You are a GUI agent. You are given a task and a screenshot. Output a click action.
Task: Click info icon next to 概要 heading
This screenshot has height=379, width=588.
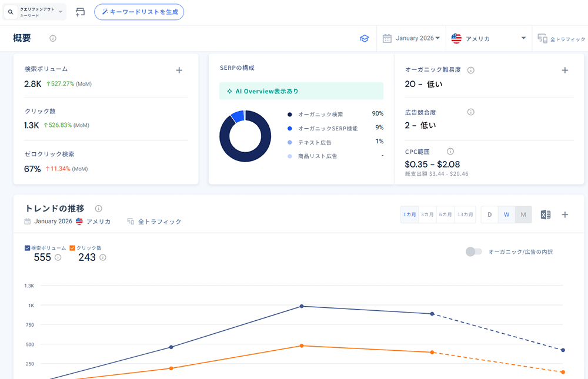(53, 38)
